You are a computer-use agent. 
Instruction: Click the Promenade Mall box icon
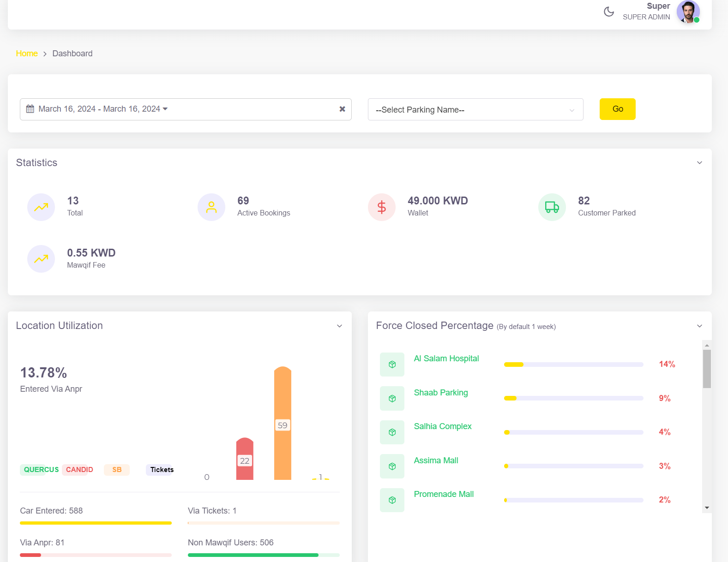tap(392, 500)
